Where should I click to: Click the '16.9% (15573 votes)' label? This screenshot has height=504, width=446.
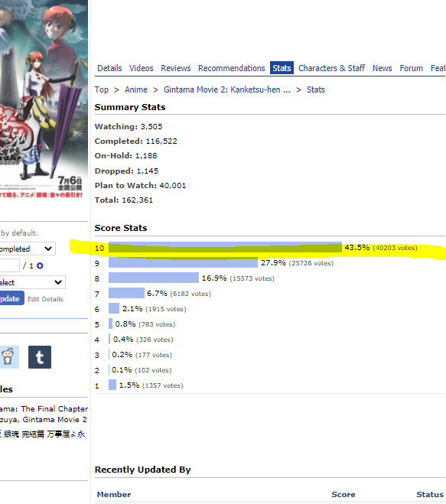coord(238,278)
